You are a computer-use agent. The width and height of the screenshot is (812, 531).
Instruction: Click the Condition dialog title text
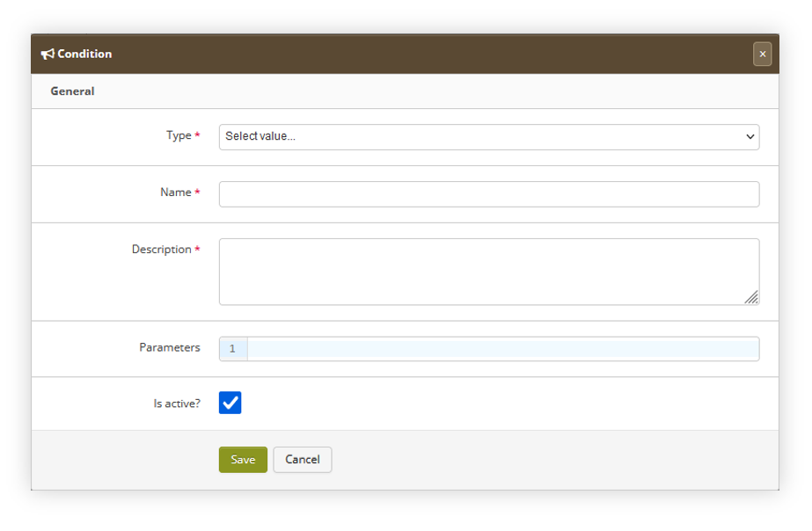click(x=84, y=54)
